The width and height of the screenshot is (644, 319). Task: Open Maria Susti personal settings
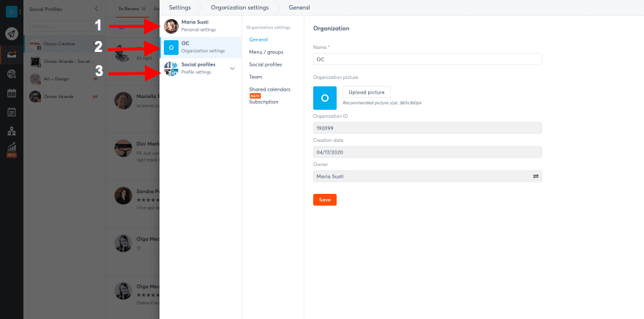click(x=200, y=26)
